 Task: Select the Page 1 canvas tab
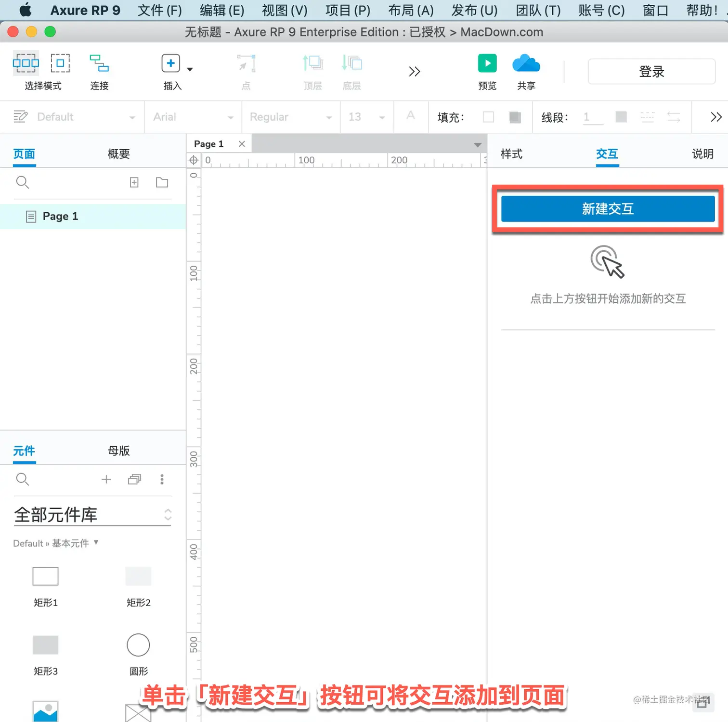[209, 144]
